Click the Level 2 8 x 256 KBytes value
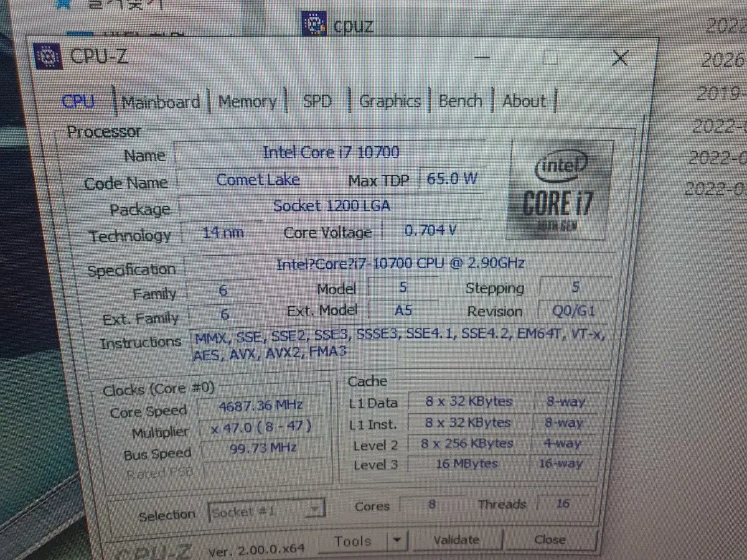The height and width of the screenshot is (560, 747). pyautogui.click(x=467, y=444)
